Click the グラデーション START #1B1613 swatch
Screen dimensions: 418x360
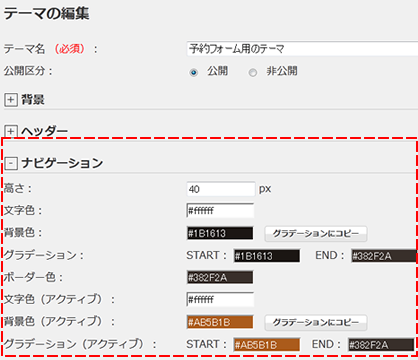click(266, 256)
